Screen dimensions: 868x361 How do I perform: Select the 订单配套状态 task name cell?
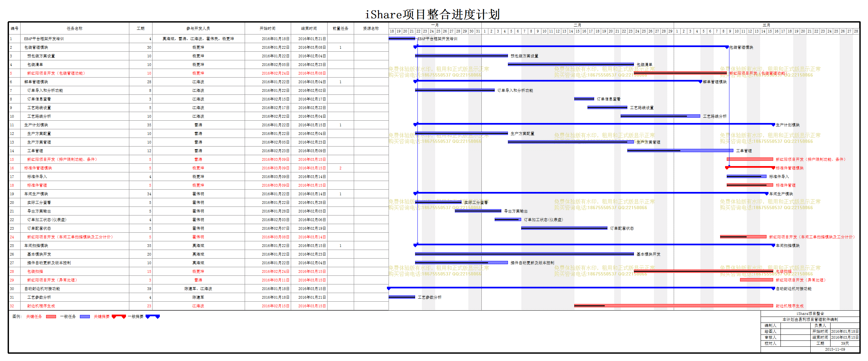pyautogui.click(x=75, y=228)
